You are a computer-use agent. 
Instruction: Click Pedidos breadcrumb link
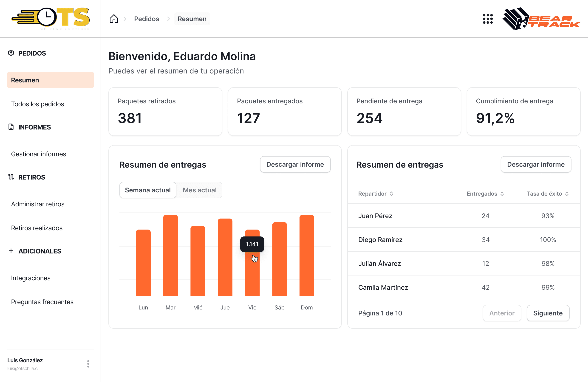point(147,19)
